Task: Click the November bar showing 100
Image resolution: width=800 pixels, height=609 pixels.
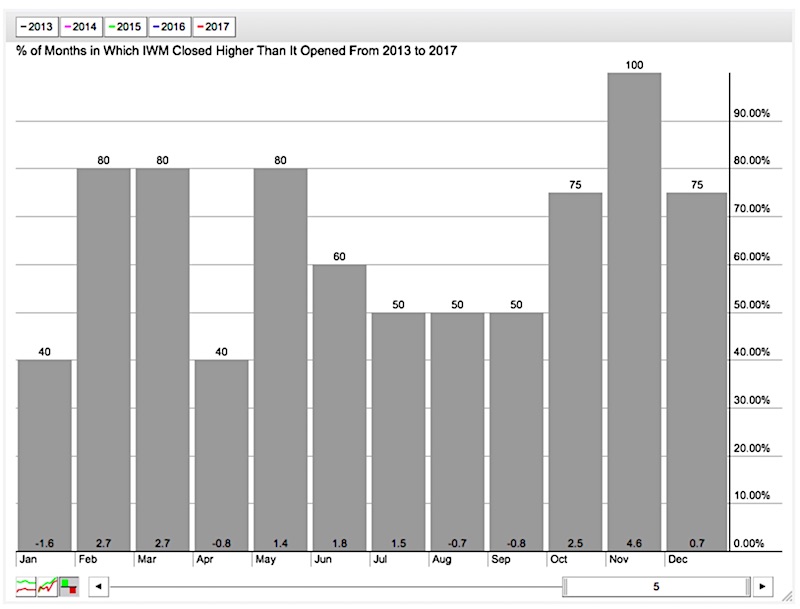Action: pyautogui.click(x=634, y=312)
